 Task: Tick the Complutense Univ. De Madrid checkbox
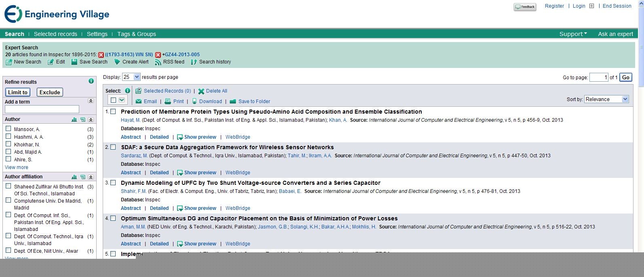point(8,200)
